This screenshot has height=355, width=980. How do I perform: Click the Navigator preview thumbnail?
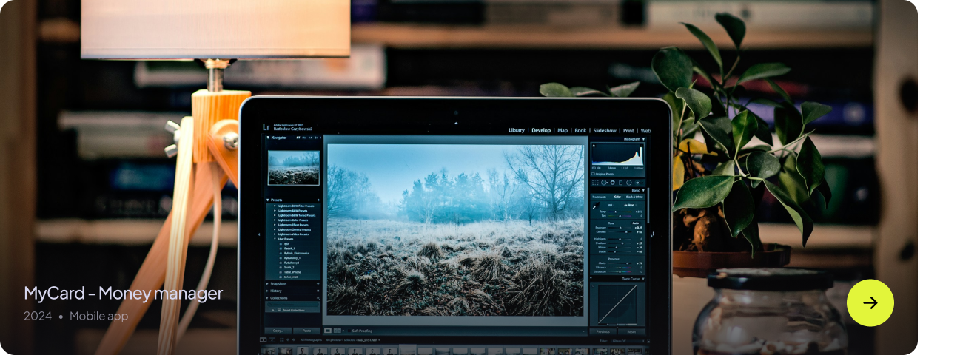pyautogui.click(x=293, y=168)
